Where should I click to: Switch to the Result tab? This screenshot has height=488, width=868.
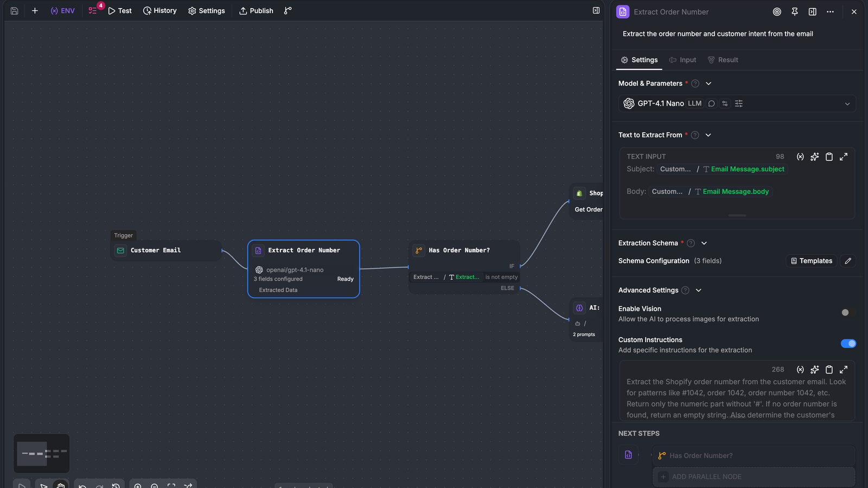coord(723,60)
